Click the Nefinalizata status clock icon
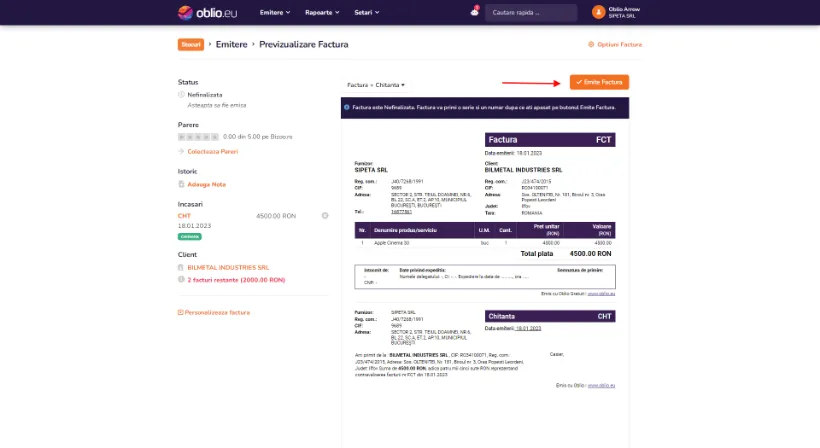Screen dimensions: 820x448 [181, 95]
